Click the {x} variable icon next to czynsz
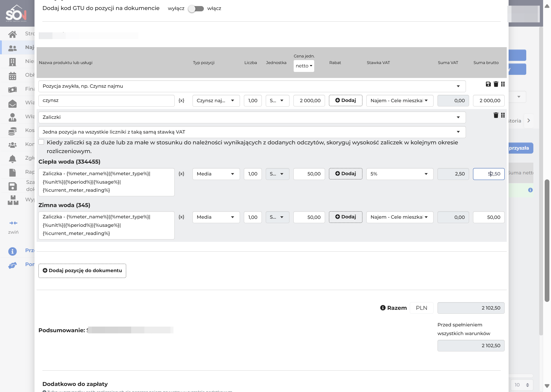 pyautogui.click(x=181, y=100)
